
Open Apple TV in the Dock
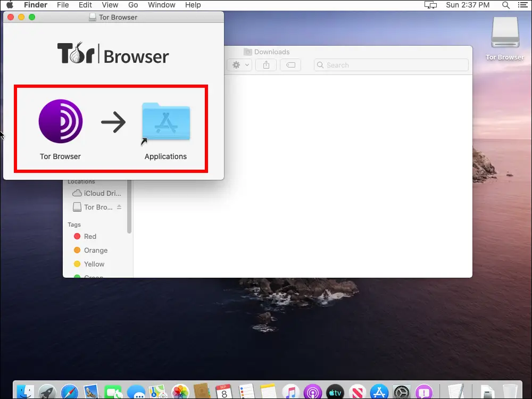335,393
